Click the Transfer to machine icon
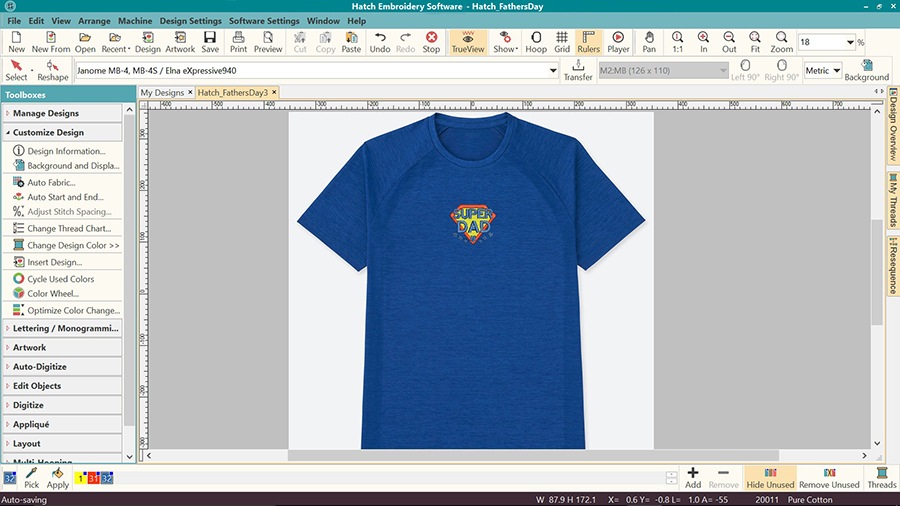900x506 pixels. tap(578, 70)
